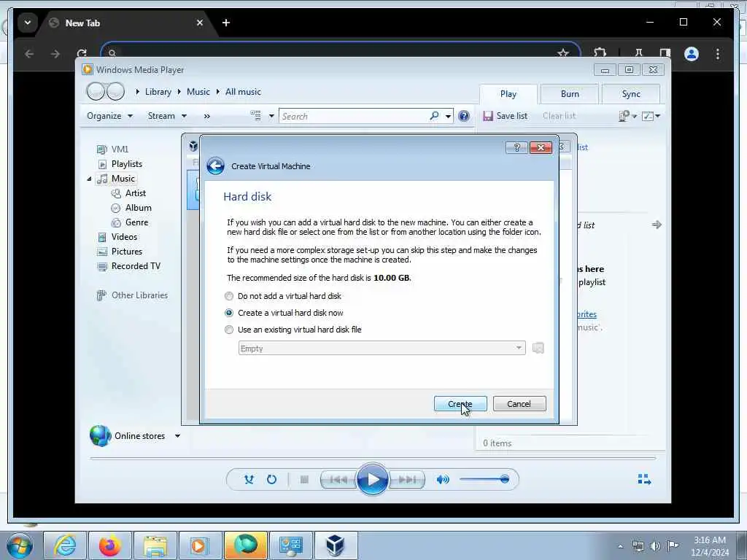Click the large Play button
This screenshot has height=560, width=747.
pyautogui.click(x=372, y=480)
